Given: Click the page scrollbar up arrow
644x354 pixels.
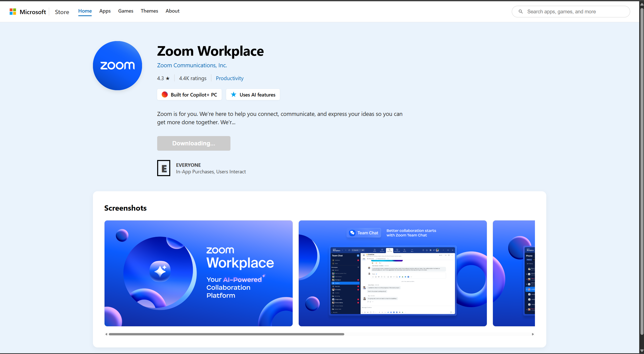Looking at the screenshot, I should coord(642,4).
